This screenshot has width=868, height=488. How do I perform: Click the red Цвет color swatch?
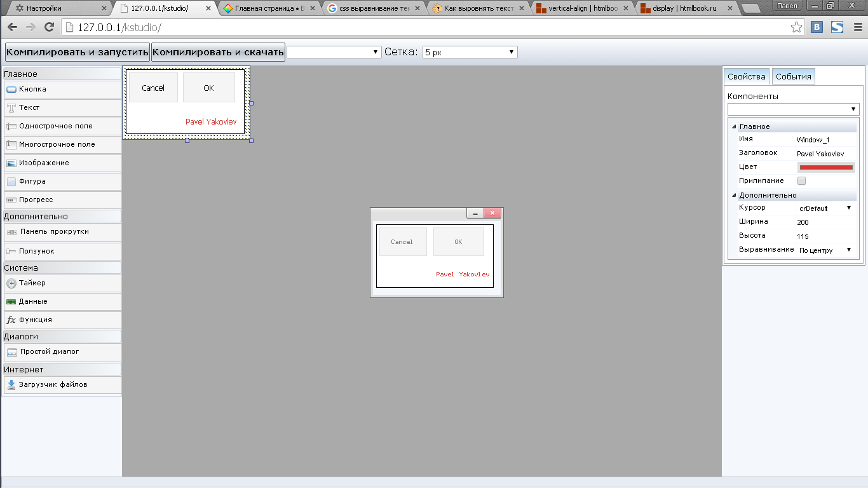click(x=825, y=167)
